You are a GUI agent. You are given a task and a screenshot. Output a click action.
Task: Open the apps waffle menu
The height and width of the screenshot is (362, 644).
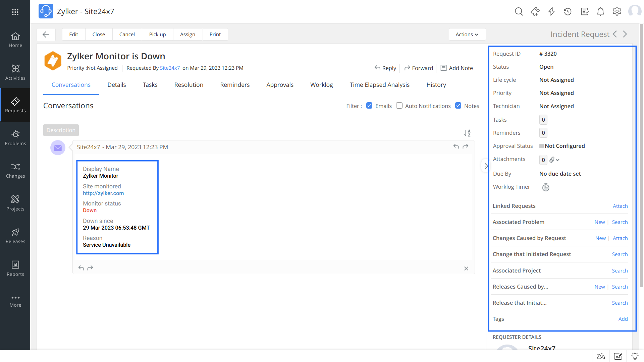[x=15, y=11]
